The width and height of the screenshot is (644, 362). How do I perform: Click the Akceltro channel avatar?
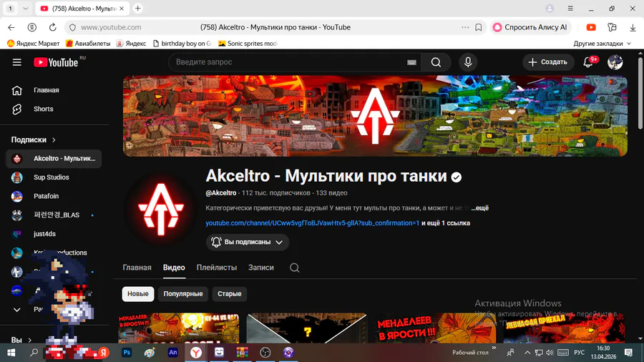[x=161, y=209]
